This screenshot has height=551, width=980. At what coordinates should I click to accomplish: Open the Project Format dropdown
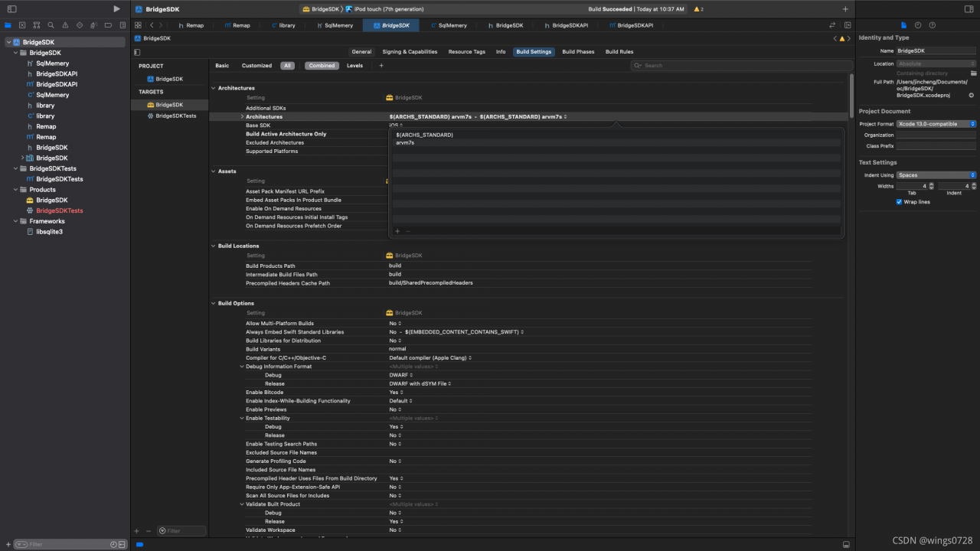pyautogui.click(x=936, y=124)
